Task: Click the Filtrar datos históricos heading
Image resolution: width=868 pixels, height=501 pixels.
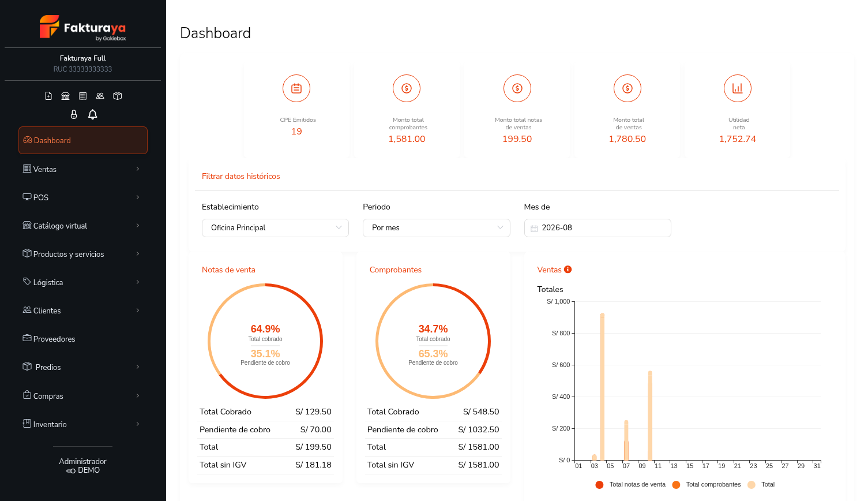Action: click(241, 177)
